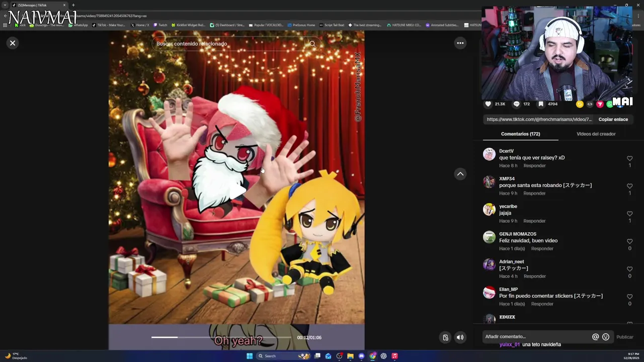Seek on the video progress bar

pyautogui.click(x=221, y=337)
